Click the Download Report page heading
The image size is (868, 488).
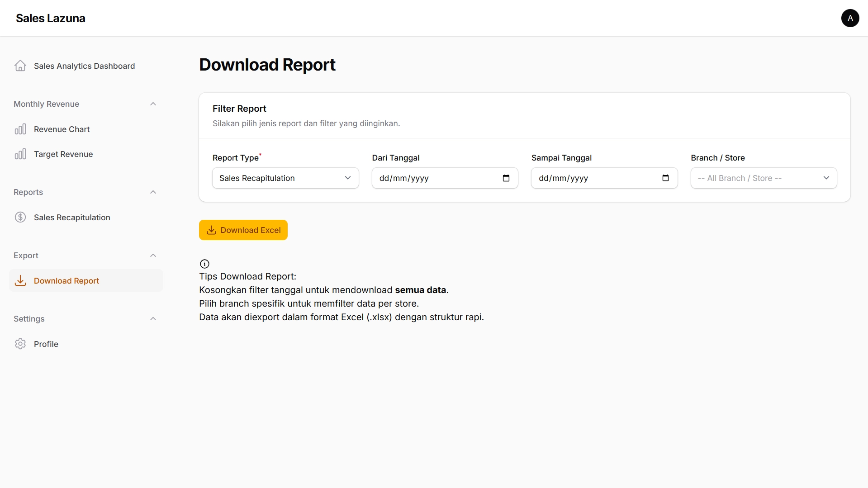(267, 65)
